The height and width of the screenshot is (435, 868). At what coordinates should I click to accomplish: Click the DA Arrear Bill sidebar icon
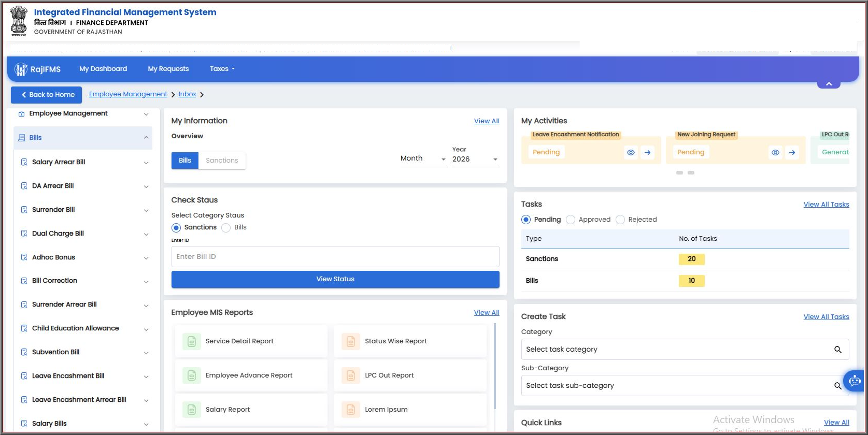pyautogui.click(x=24, y=186)
